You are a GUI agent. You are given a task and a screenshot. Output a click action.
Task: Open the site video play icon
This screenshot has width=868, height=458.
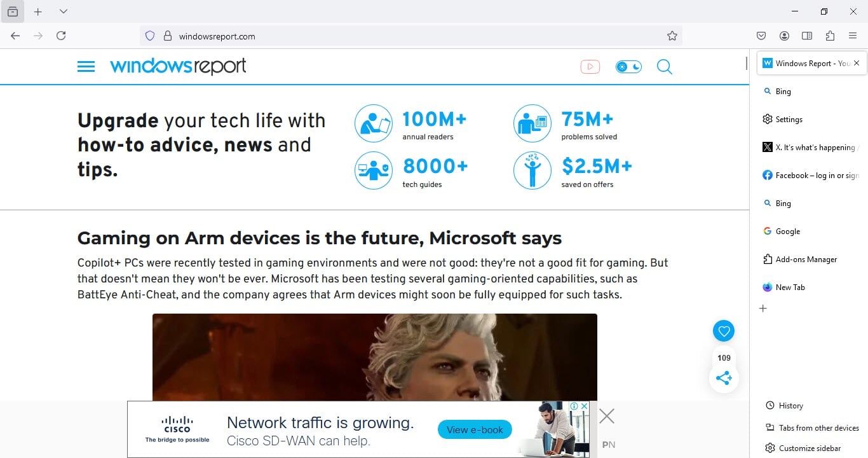point(590,67)
